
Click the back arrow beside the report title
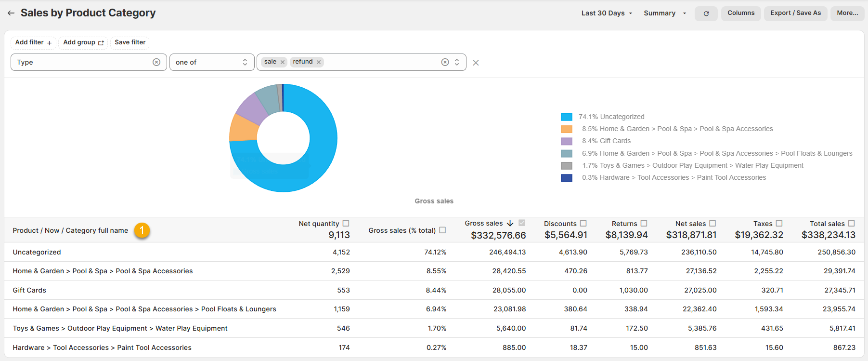click(11, 13)
